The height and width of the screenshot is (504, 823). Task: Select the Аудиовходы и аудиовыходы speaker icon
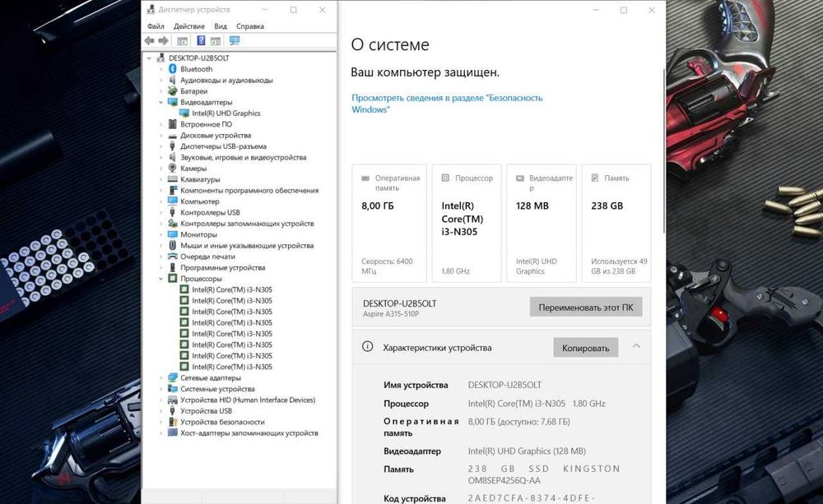coord(173,80)
